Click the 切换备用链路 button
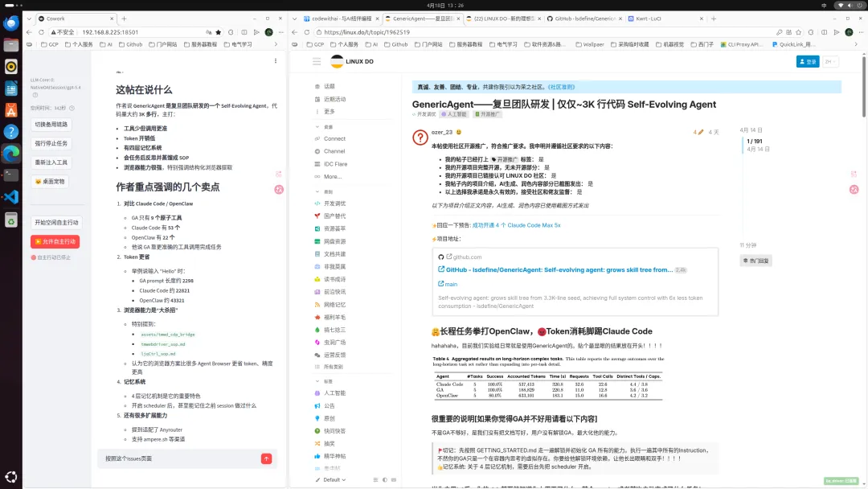This screenshot has width=868, height=489. pyautogui.click(x=51, y=125)
